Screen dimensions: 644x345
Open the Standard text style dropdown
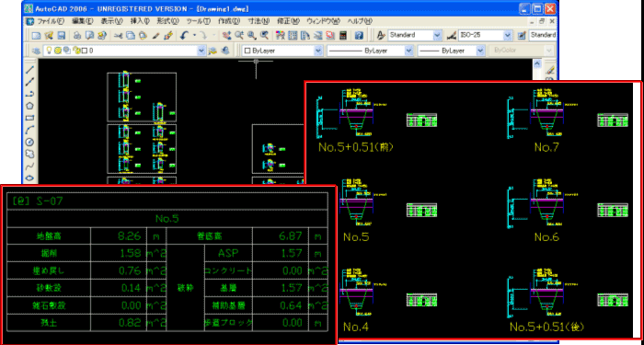tap(415, 35)
